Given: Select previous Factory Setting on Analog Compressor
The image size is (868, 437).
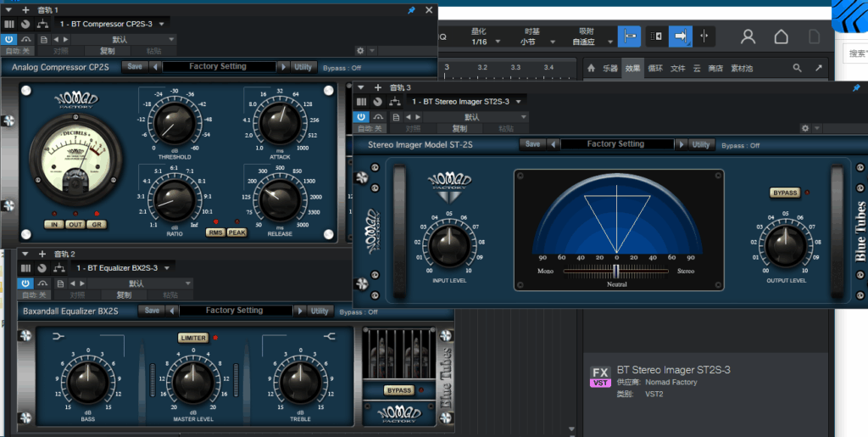Looking at the screenshot, I should 155,66.
